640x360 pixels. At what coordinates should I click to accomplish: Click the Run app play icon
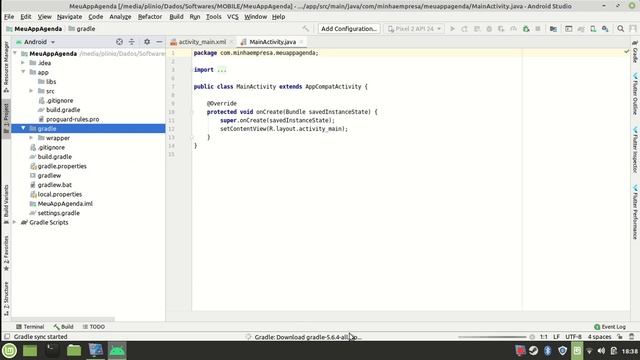pos(452,29)
